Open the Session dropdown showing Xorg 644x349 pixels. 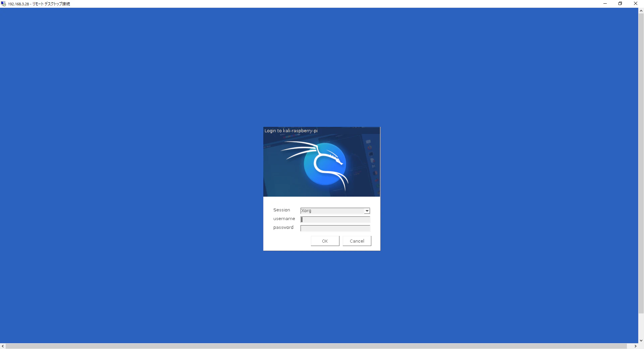pos(335,211)
